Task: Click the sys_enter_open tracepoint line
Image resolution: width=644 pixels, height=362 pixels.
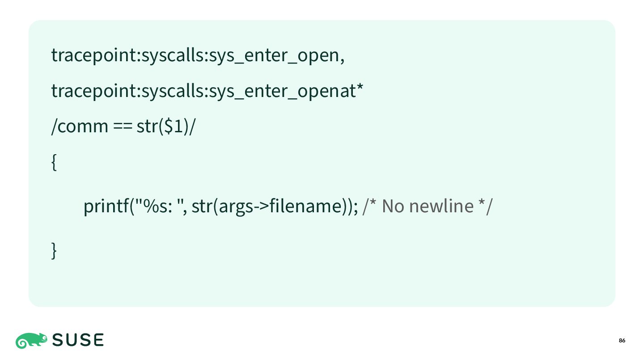Action: point(198,55)
